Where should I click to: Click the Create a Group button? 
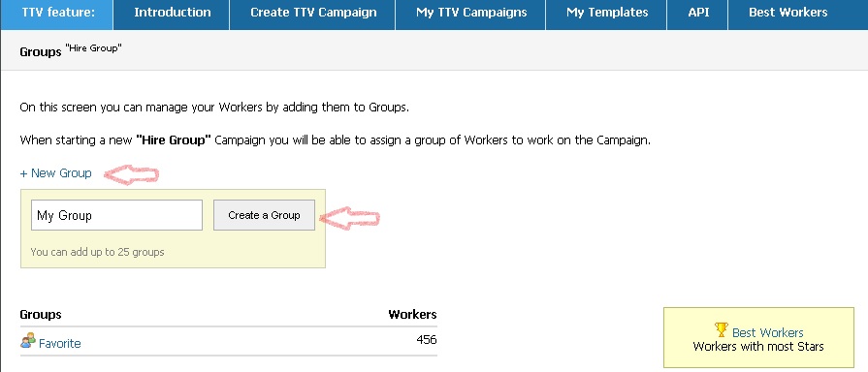click(264, 215)
